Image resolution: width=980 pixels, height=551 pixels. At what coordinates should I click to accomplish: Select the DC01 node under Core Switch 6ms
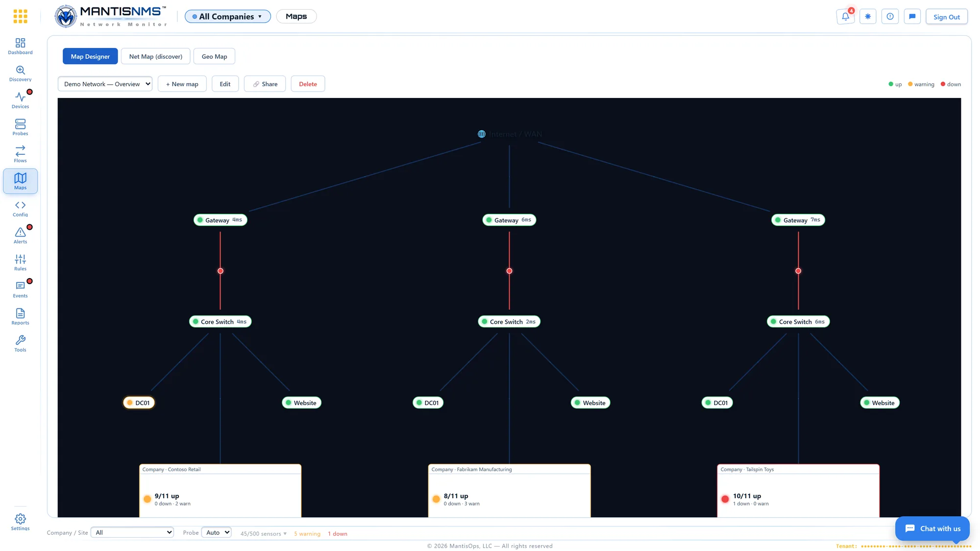click(x=717, y=403)
